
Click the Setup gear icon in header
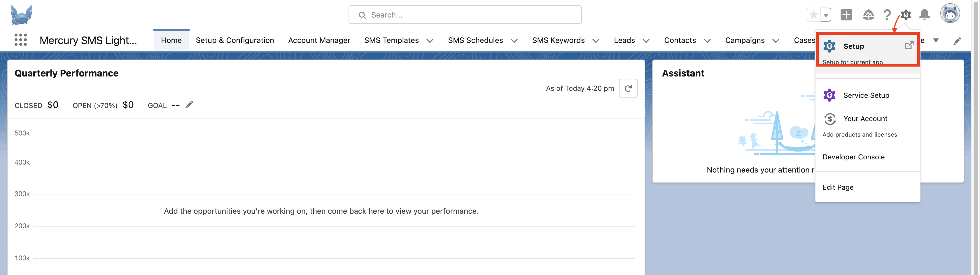906,15
